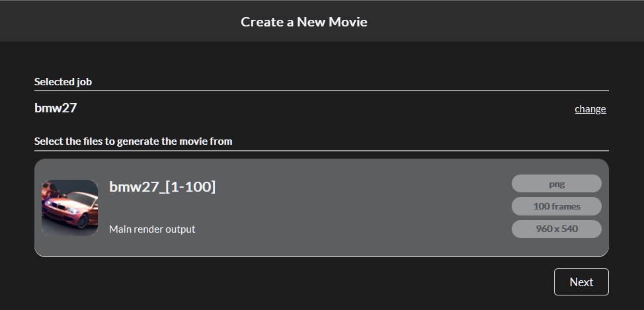
Task: Click the Create a New Movie title
Action: [x=304, y=22]
